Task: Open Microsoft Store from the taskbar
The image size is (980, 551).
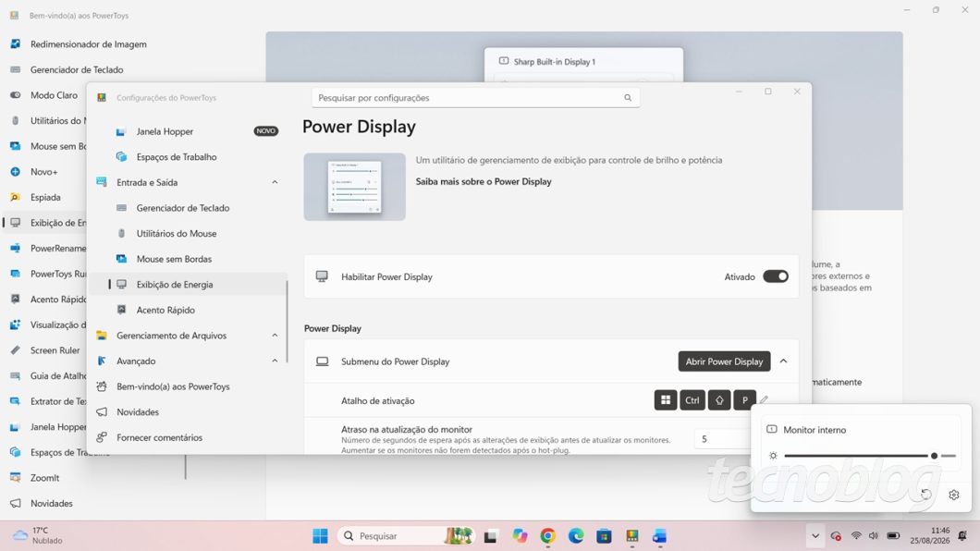Action: [x=604, y=536]
